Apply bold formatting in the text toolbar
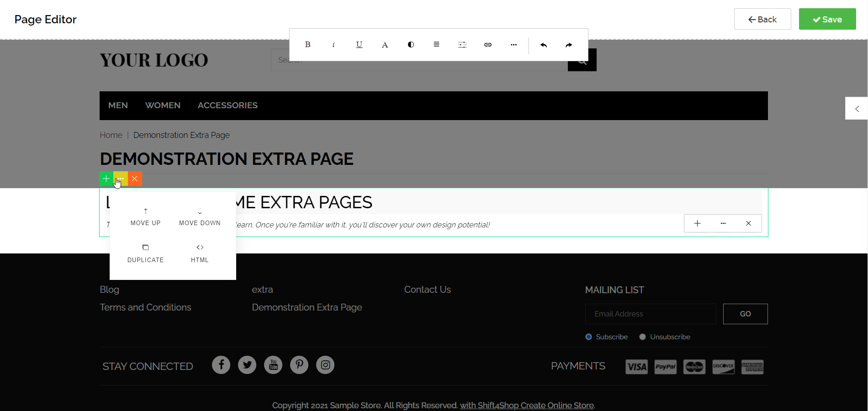 (307, 44)
